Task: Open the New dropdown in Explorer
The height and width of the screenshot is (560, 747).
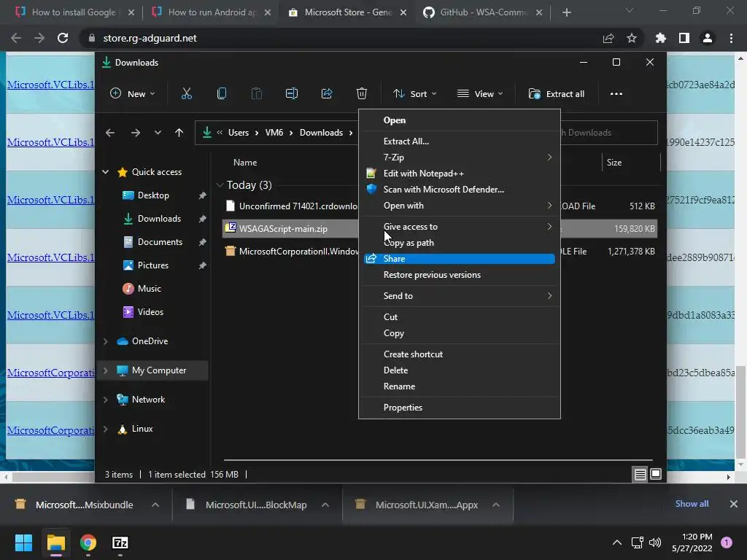Action: (133, 94)
